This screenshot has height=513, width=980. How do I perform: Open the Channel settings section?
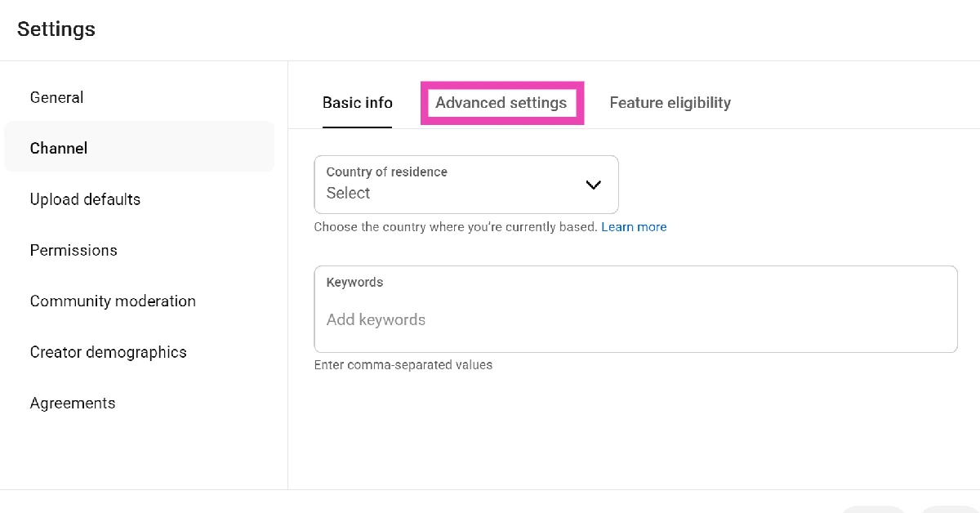(59, 148)
